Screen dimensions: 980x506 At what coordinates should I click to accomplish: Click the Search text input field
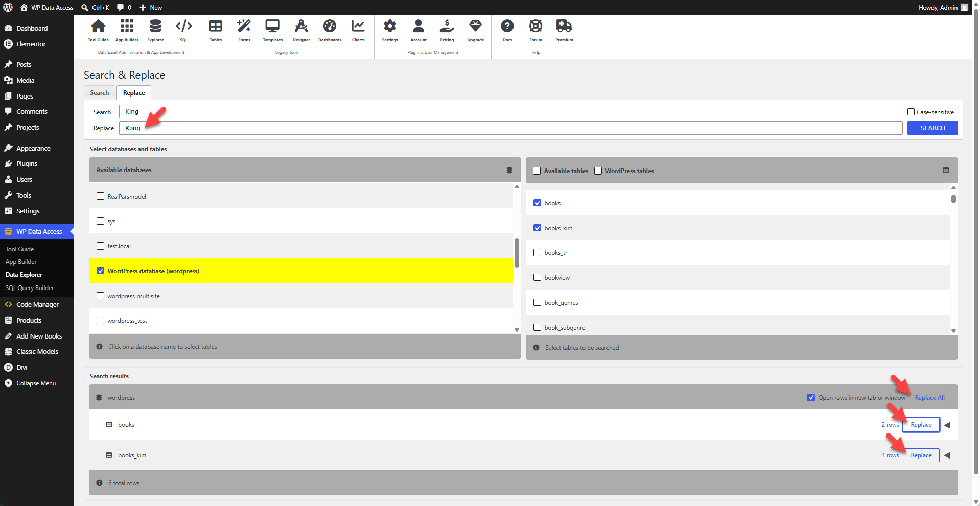tap(510, 112)
